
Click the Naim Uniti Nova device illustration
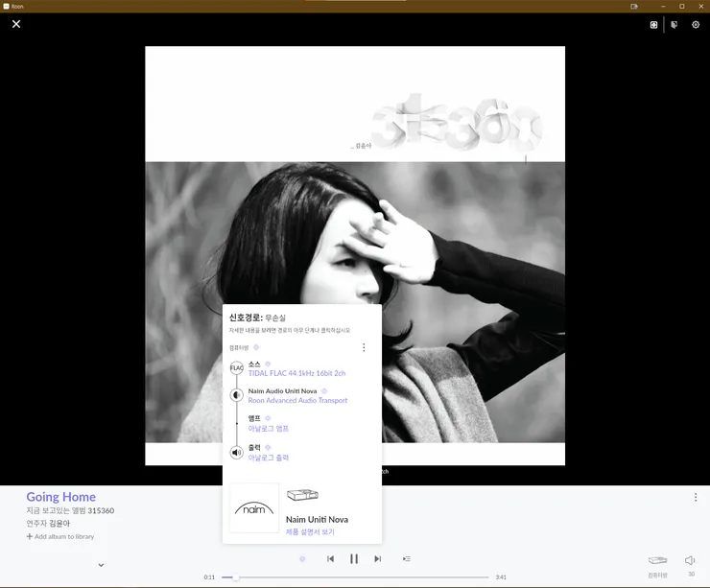point(302,495)
